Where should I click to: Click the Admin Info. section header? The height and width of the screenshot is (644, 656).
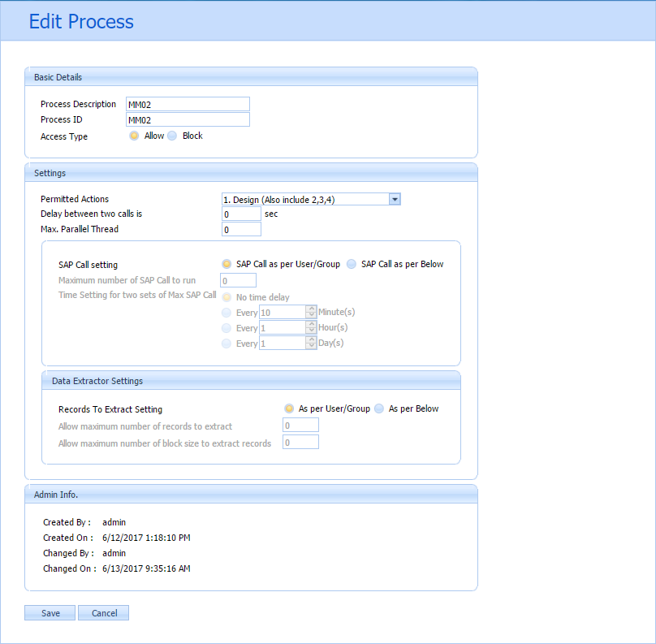(x=251, y=495)
